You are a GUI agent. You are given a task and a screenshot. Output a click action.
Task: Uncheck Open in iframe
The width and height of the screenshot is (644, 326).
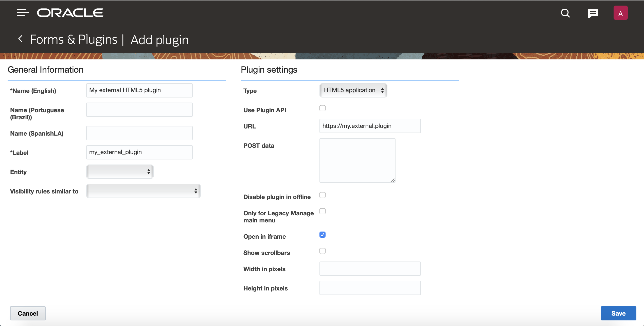(322, 235)
